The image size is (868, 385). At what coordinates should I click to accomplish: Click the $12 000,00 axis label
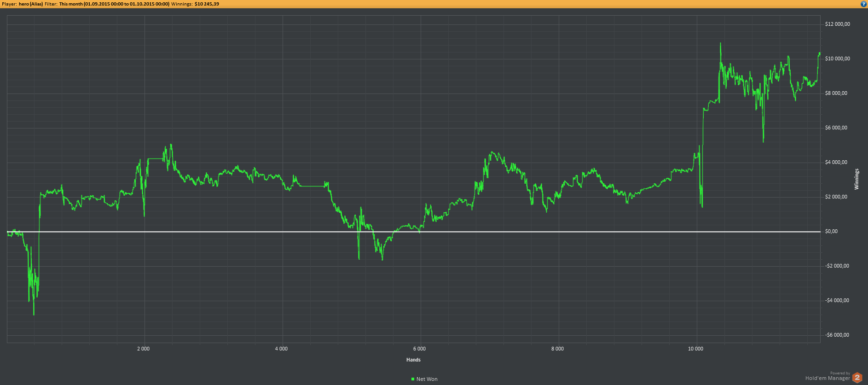point(838,24)
